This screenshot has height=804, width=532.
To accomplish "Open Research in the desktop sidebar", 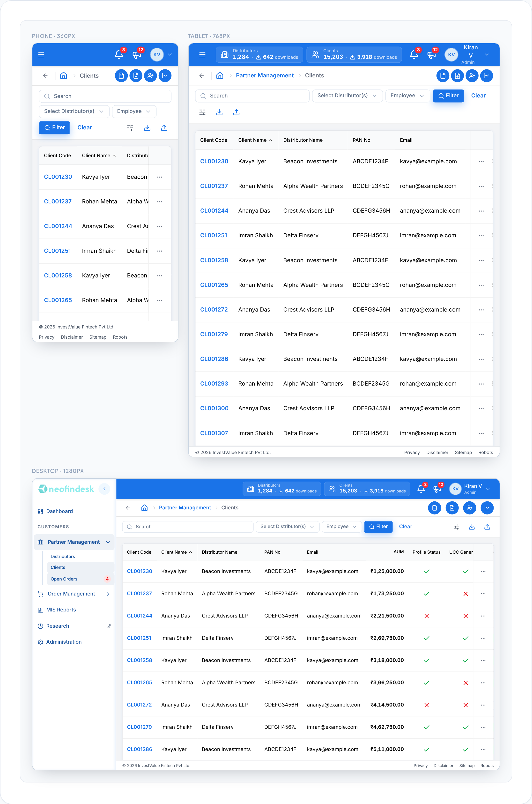I will (74, 626).
